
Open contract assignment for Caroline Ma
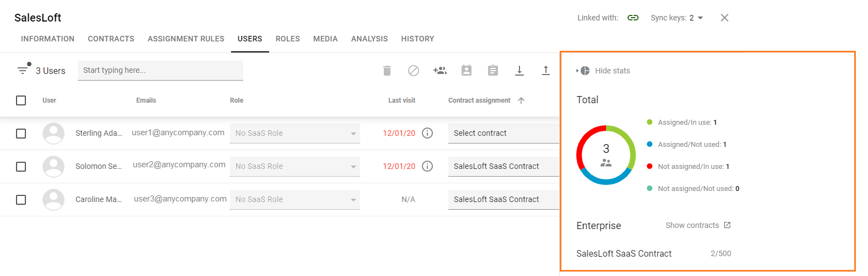[503, 199]
